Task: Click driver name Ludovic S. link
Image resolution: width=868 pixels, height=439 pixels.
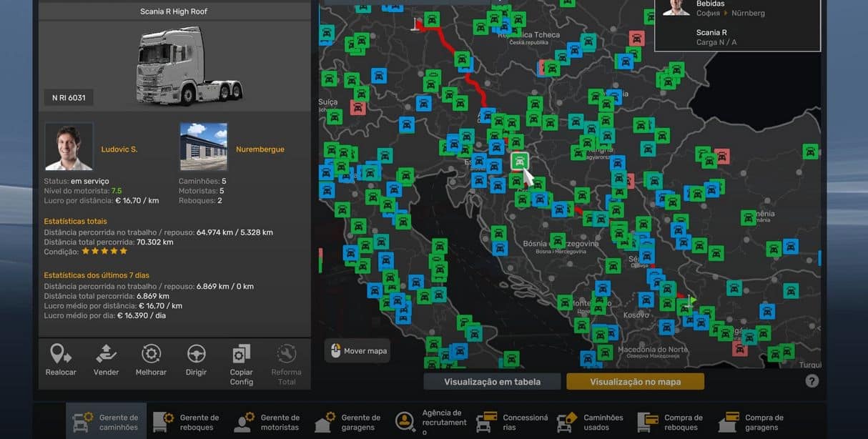Action: [119, 149]
